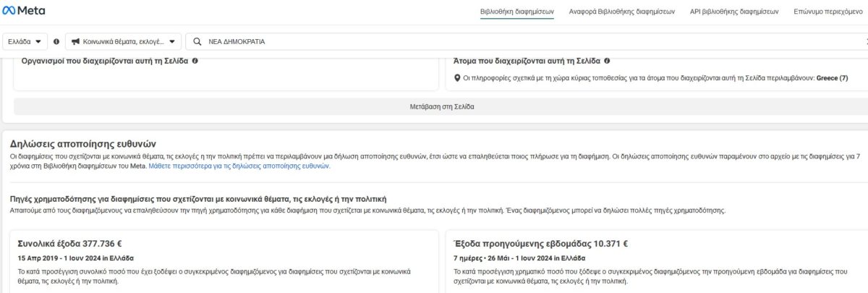The height and width of the screenshot is (293, 868).
Task: Click 15 Απρ 2019 - 1 Ιουν 2024 date range
Action: click(75, 258)
